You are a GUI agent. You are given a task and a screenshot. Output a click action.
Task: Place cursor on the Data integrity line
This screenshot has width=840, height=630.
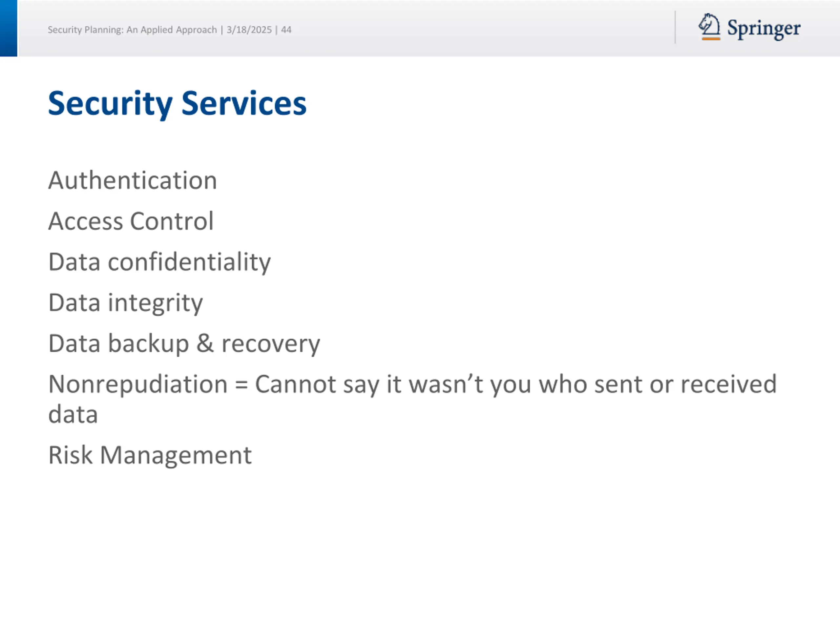(x=125, y=303)
